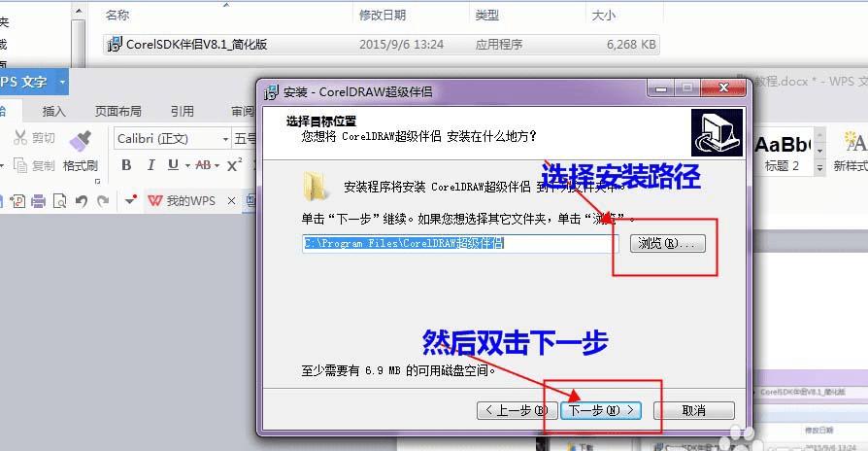868x451 pixels.
Task: Click the Cut scissors icon
Action: 20,137
